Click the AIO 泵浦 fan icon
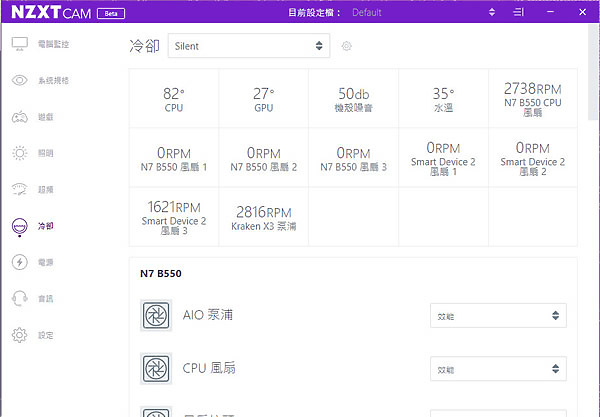This screenshot has width=600, height=417. [156, 315]
